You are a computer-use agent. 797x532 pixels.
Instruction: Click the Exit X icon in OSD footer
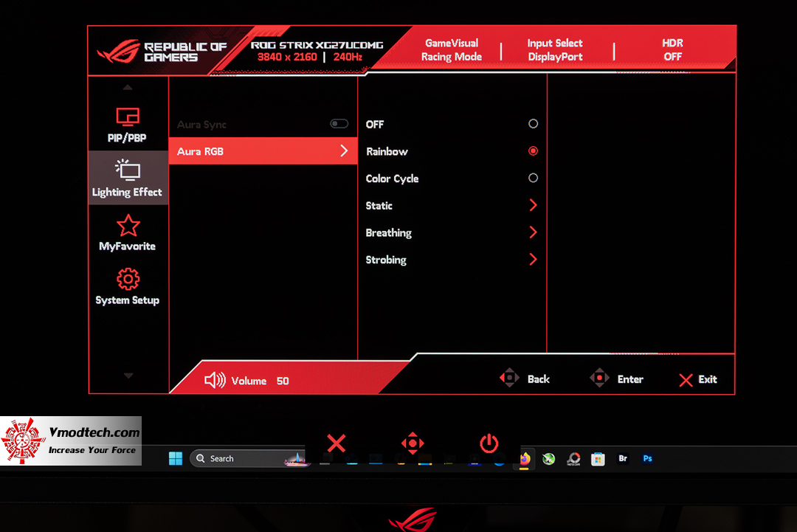[686, 380]
